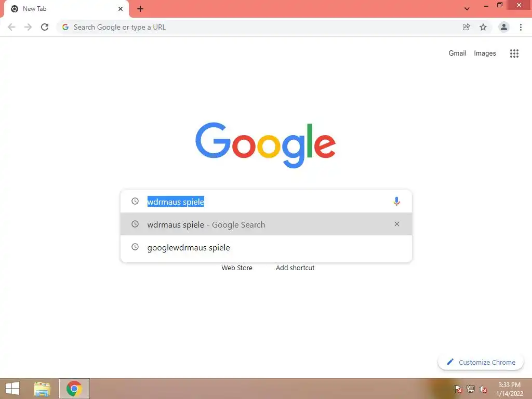Reload the current page

[45, 27]
